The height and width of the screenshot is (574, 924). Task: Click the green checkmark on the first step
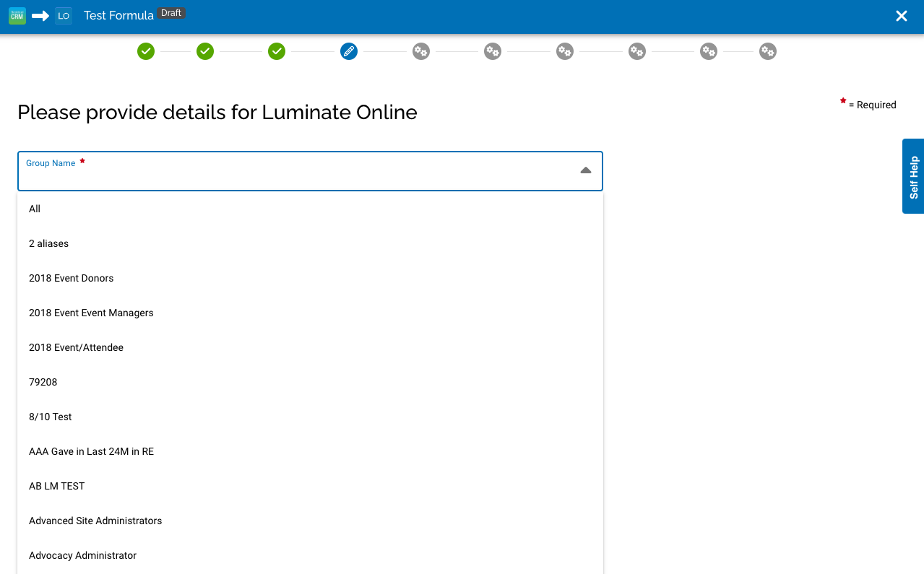point(146,51)
